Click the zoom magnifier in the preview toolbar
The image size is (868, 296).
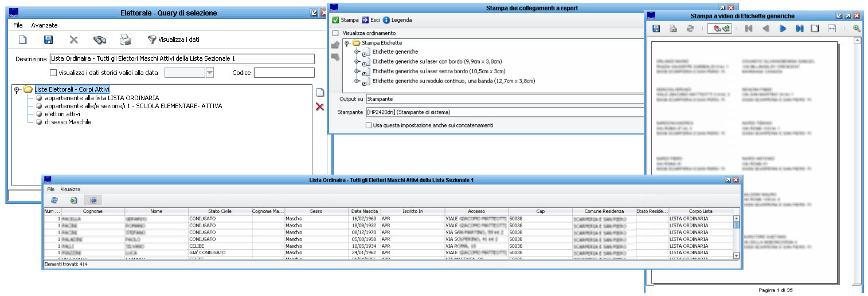tap(857, 29)
